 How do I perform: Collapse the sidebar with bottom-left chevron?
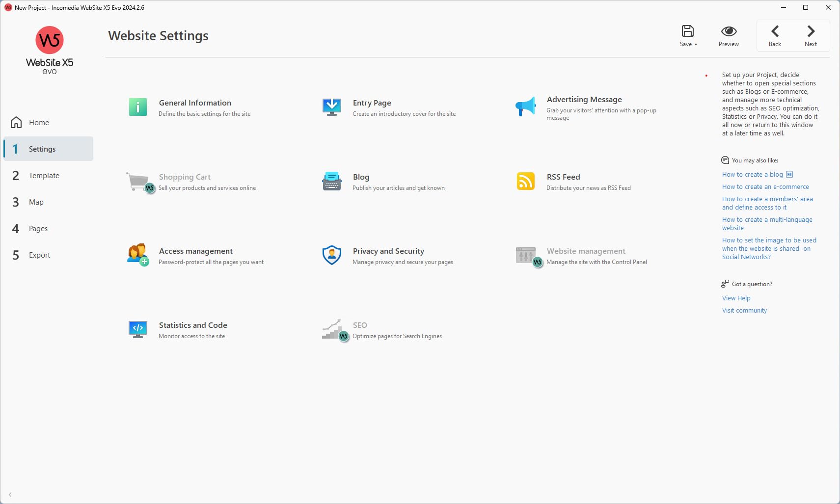pos(10,495)
